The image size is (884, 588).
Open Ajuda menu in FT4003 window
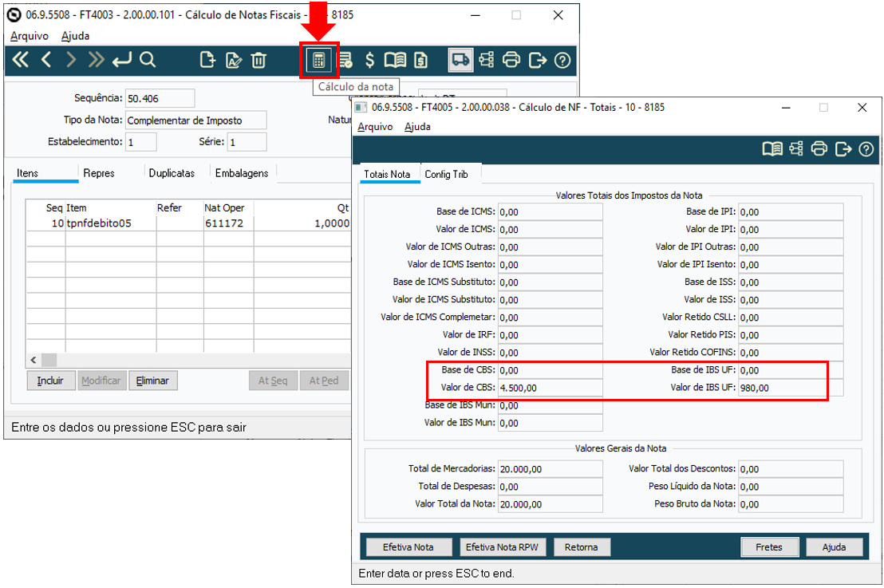(x=75, y=36)
